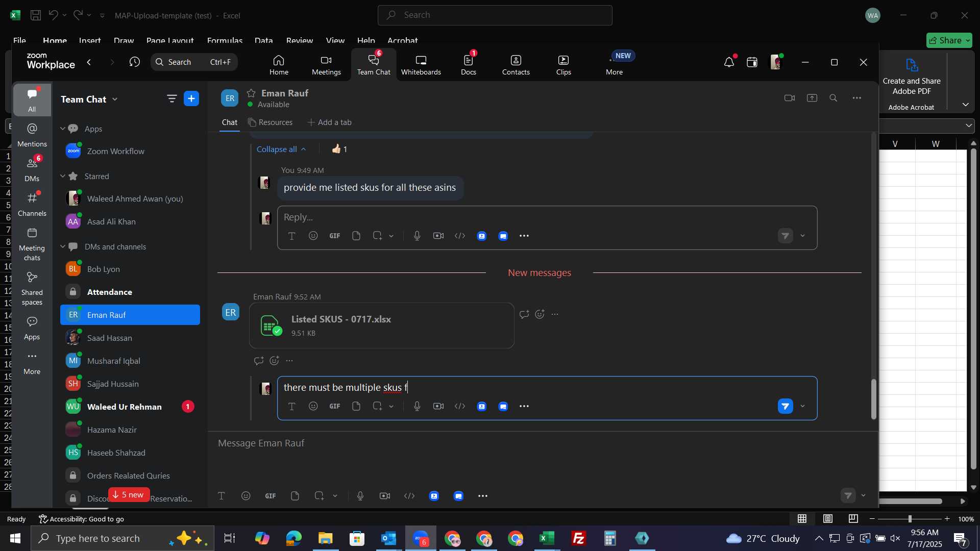Open the Meetings tab in Zoom
The height and width of the screenshot is (551, 980).
pyautogui.click(x=326, y=65)
